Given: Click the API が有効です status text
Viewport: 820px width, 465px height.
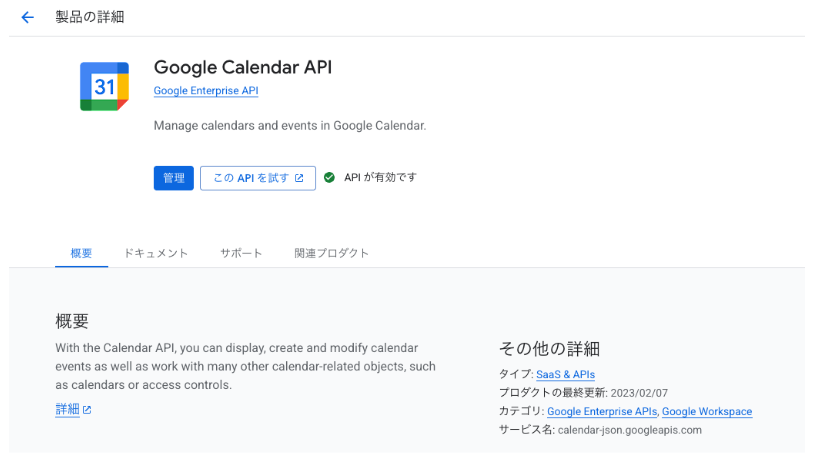Looking at the screenshot, I should click(380, 178).
